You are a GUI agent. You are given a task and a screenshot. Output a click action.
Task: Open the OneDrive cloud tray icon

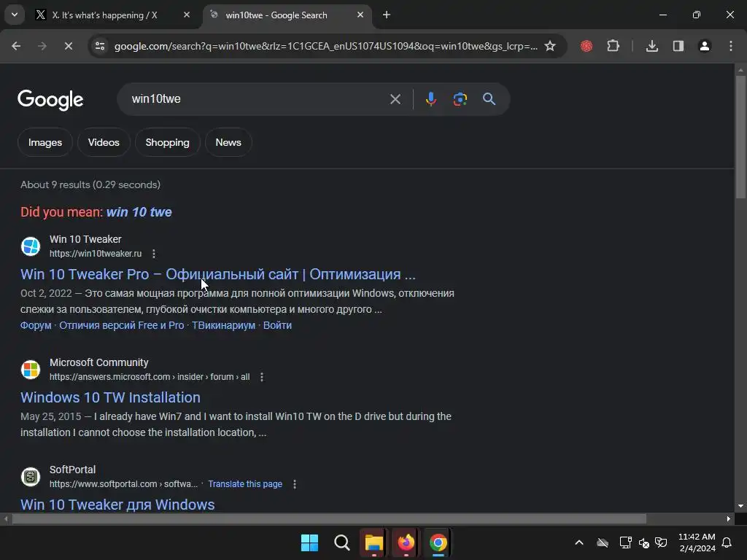(x=603, y=542)
